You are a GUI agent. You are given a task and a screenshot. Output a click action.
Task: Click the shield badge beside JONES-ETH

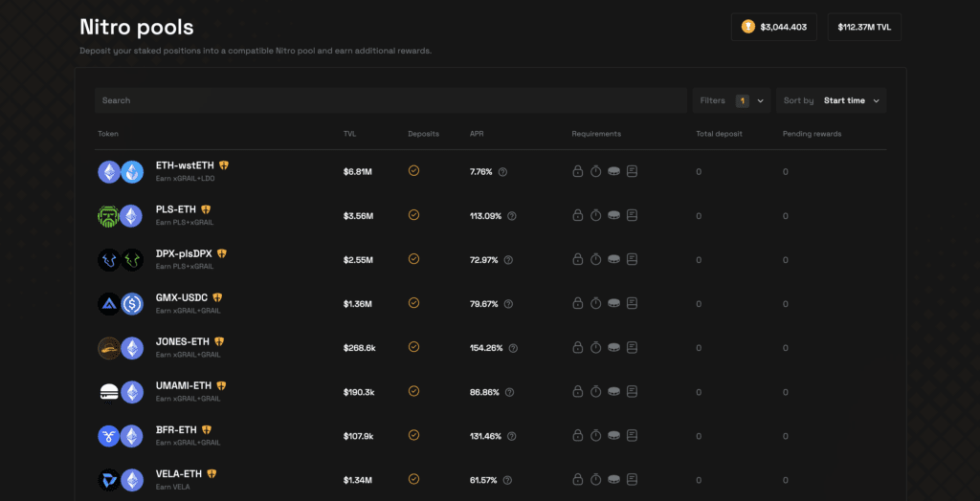(x=219, y=341)
